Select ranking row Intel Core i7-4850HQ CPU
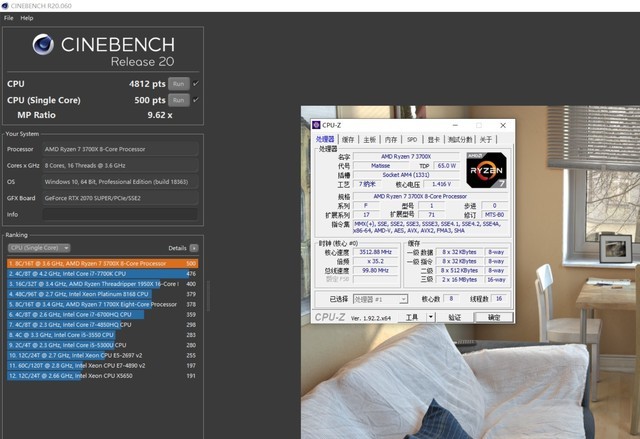The width and height of the screenshot is (640, 439). pos(102,325)
